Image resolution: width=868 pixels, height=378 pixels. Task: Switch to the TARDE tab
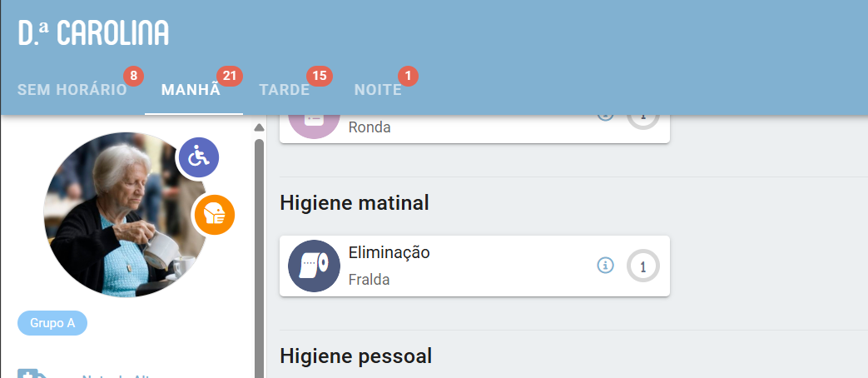[285, 90]
